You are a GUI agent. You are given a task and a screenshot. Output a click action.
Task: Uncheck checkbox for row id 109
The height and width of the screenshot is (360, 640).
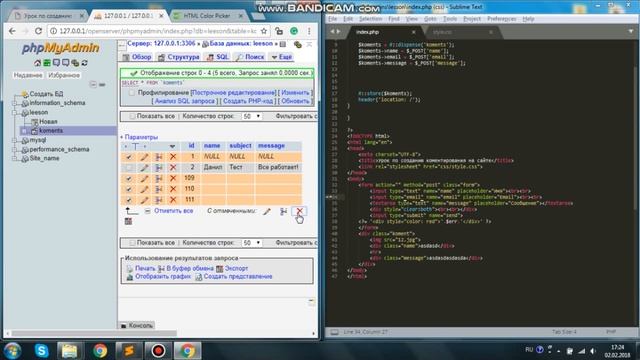click(x=129, y=178)
